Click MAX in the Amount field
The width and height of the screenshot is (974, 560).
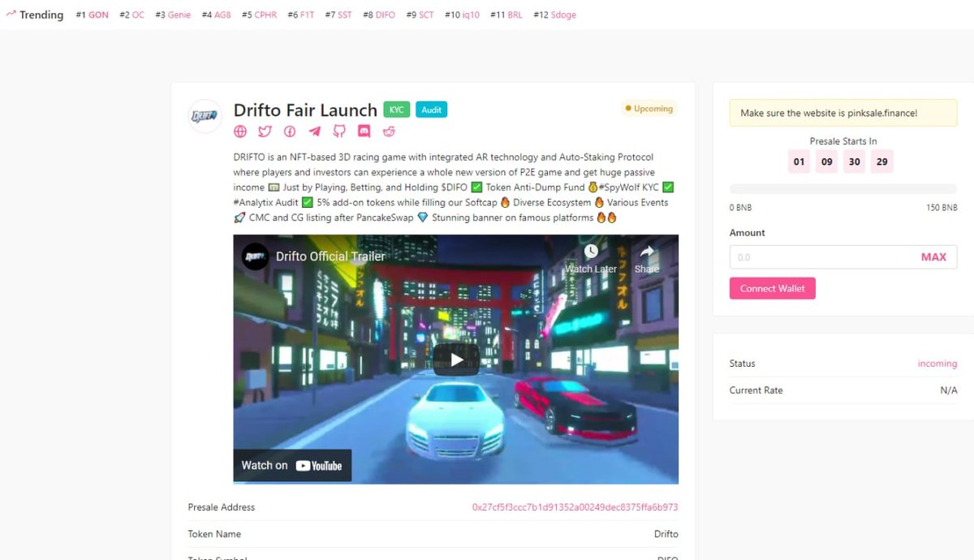point(933,257)
